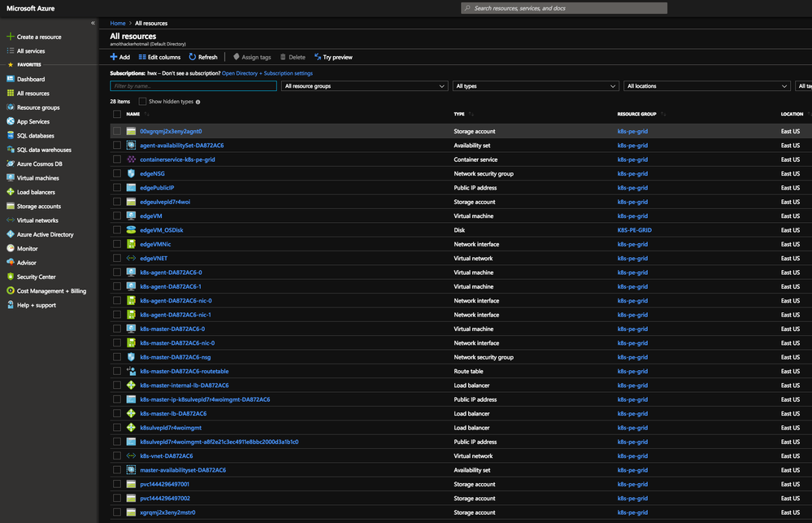
Task: Open the All types filter dropdown
Action: pyautogui.click(x=536, y=86)
